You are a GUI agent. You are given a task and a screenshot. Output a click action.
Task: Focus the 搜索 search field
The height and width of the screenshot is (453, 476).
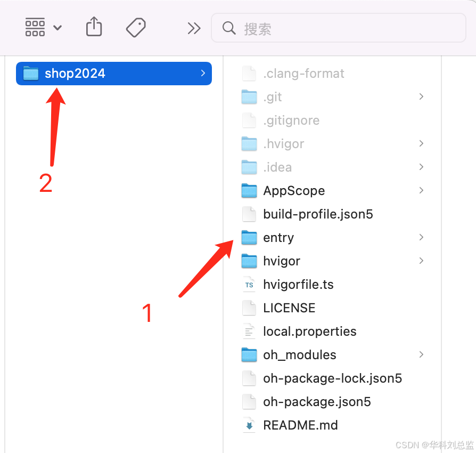pos(339,28)
